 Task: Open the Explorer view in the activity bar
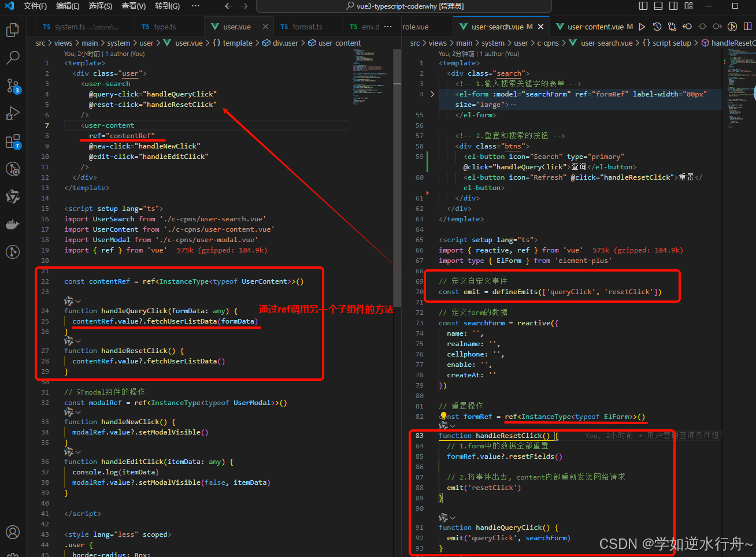point(13,29)
